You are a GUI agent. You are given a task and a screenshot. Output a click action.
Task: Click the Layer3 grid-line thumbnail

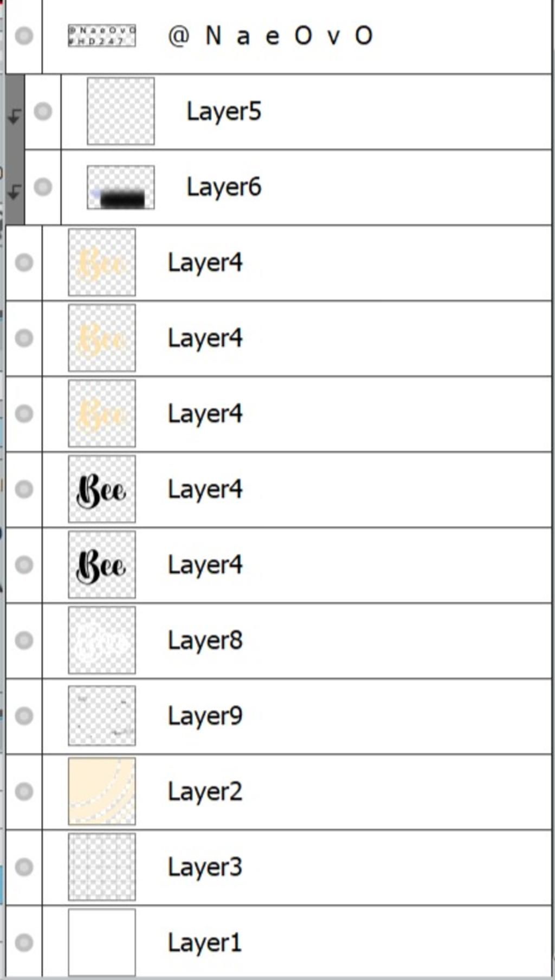coord(102,867)
